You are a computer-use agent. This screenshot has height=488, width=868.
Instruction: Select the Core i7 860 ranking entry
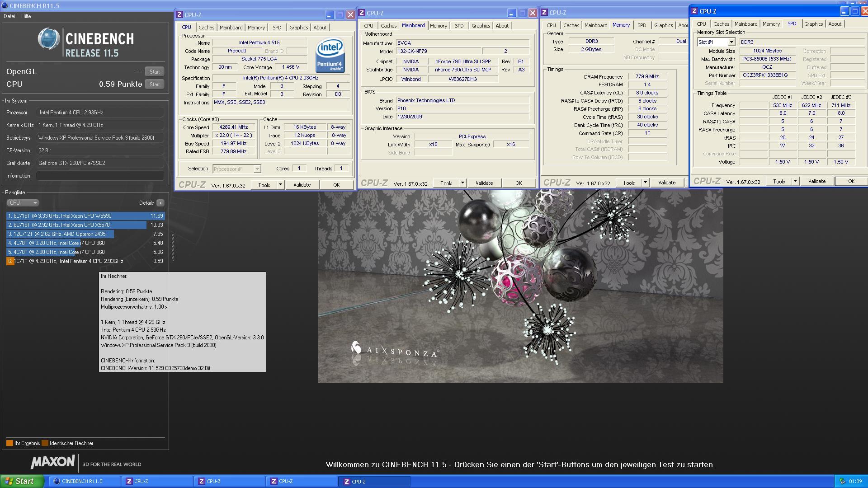point(85,252)
